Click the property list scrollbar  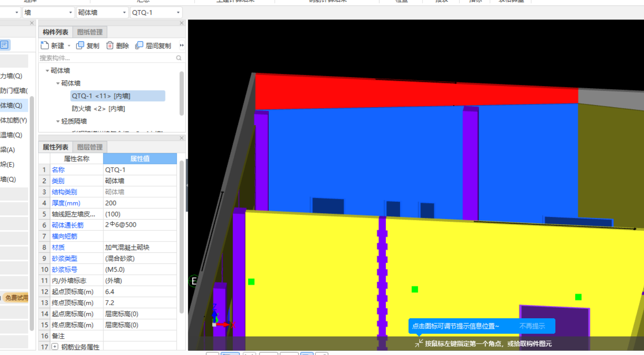(182, 236)
